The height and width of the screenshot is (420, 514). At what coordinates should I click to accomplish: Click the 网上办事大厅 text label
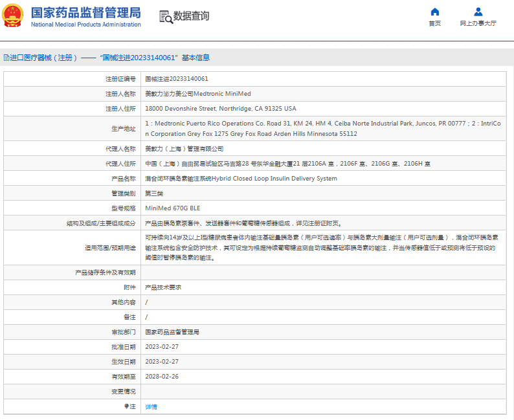click(478, 23)
